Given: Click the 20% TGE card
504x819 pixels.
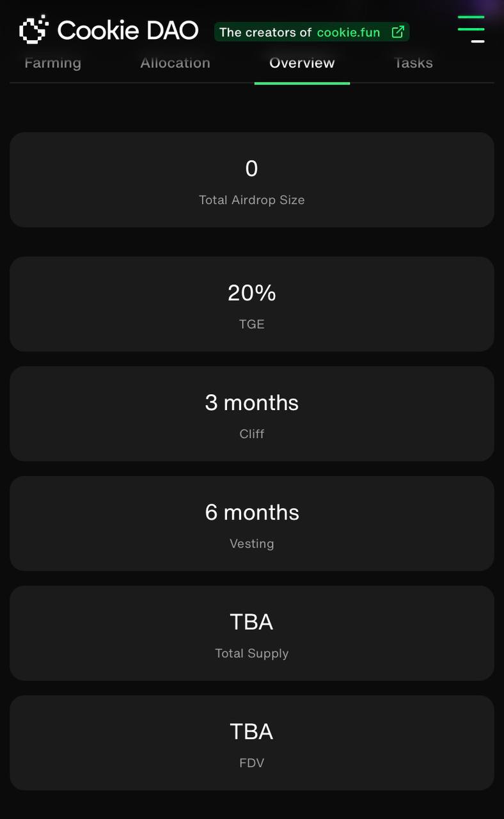Looking at the screenshot, I should (252, 304).
